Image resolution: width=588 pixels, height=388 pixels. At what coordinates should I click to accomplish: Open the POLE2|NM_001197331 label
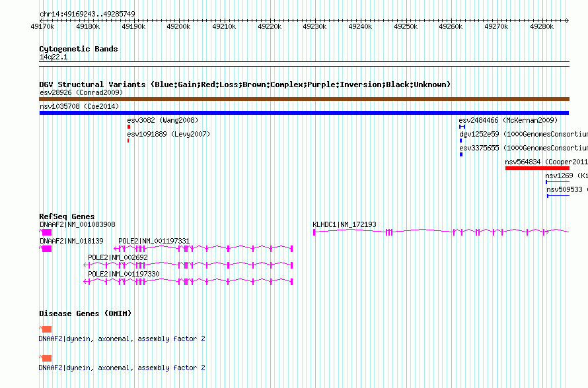coord(154,241)
